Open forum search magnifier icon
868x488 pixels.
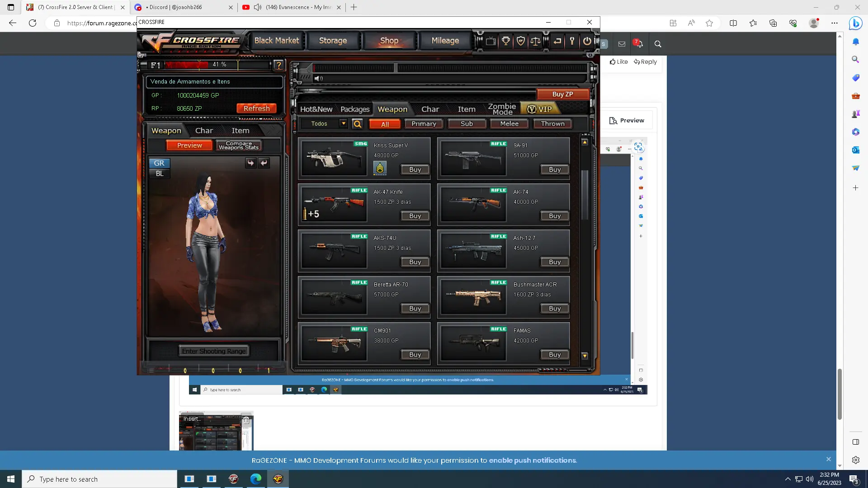click(x=658, y=44)
